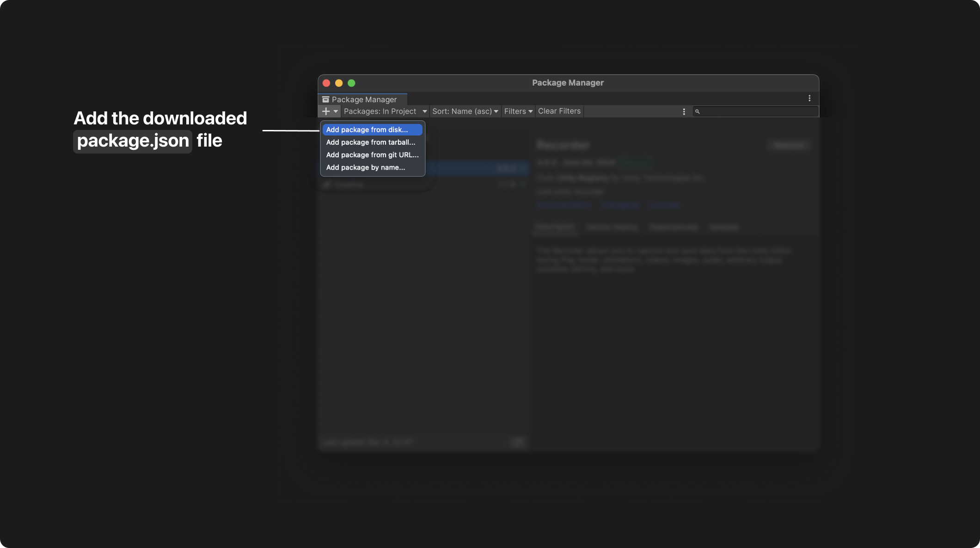
Task: Open the toolbar kebab menu beside search
Action: [684, 111]
